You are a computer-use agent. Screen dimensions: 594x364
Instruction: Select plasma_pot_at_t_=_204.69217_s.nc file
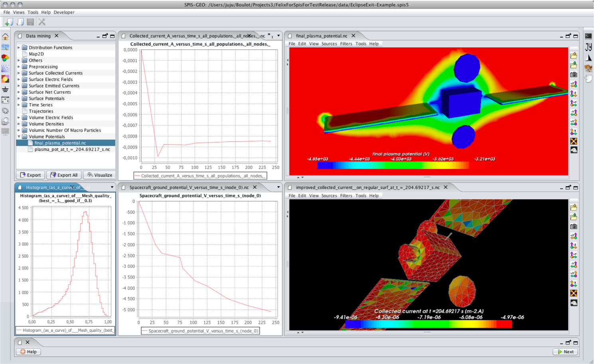tap(72, 150)
